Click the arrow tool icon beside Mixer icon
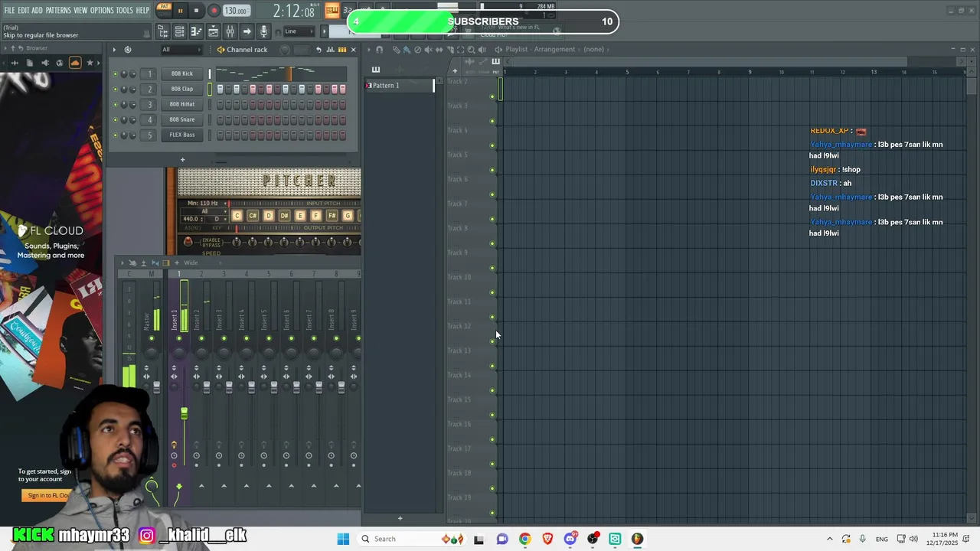Viewport: 980px width, 551px height. tap(247, 31)
